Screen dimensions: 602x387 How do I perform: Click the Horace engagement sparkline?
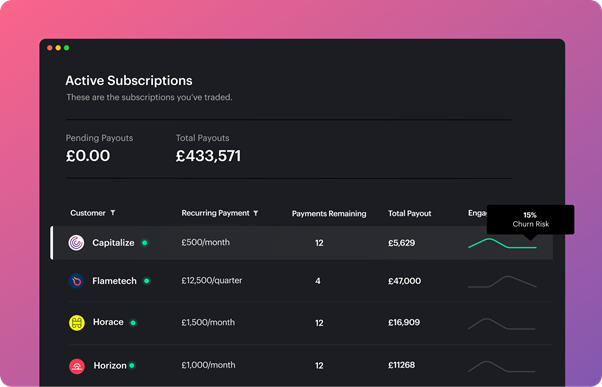pos(501,324)
